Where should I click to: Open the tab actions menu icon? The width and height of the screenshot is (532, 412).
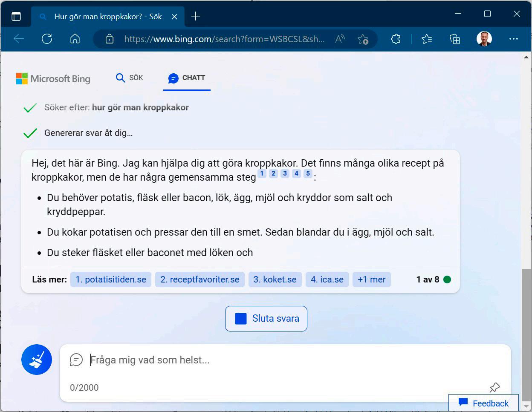click(x=16, y=17)
